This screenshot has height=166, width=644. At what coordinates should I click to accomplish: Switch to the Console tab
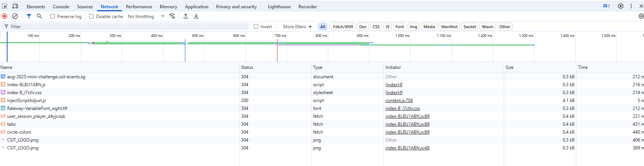point(61,7)
